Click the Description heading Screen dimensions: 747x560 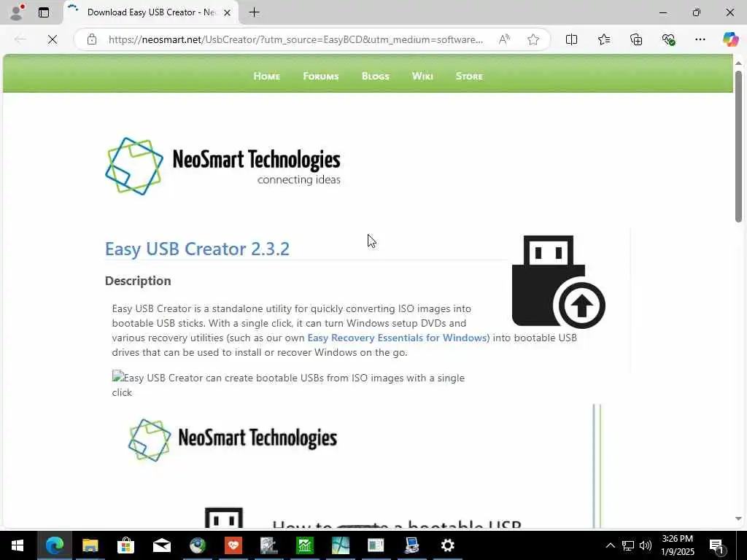[x=138, y=281]
